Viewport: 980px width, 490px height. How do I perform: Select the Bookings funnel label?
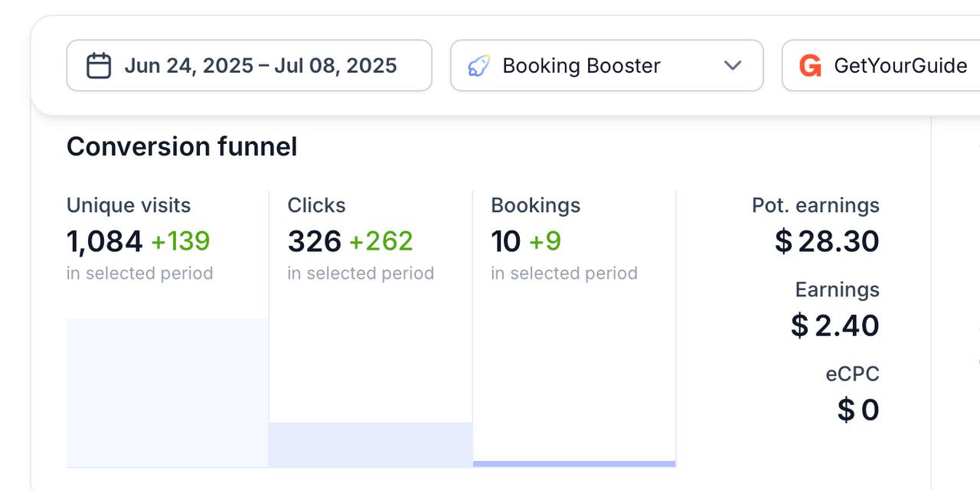click(x=535, y=205)
